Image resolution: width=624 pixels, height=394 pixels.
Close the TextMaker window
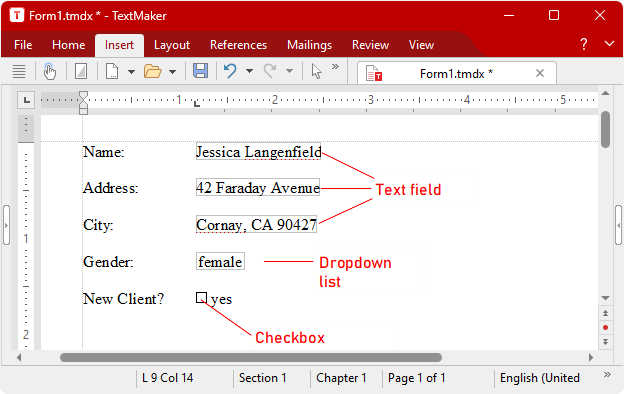point(600,16)
